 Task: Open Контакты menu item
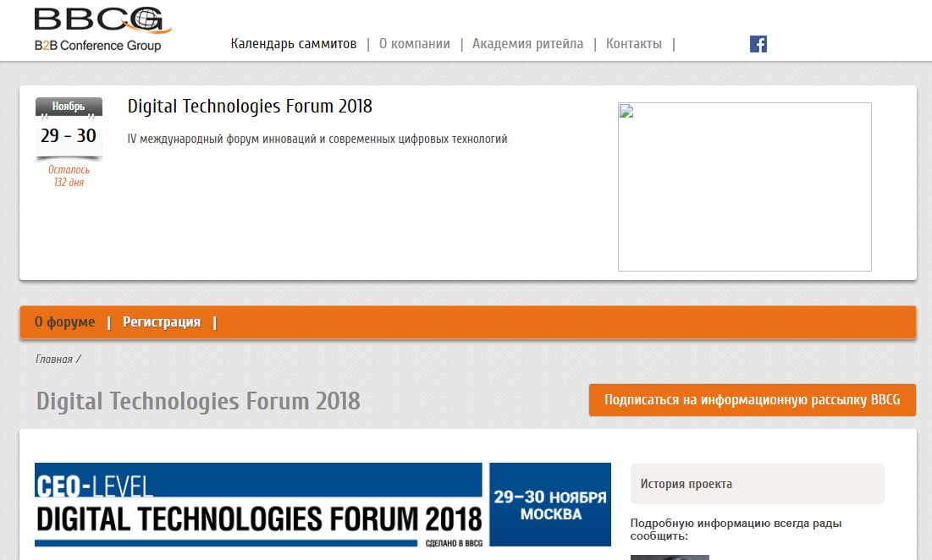(x=634, y=44)
